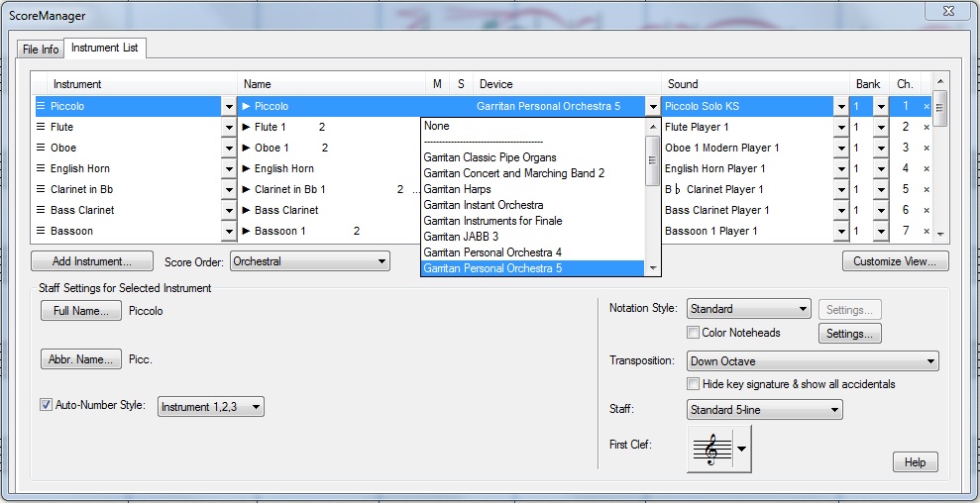Toggle the Auto-Number Style checkbox
The height and width of the screenshot is (503, 980).
tap(46, 405)
